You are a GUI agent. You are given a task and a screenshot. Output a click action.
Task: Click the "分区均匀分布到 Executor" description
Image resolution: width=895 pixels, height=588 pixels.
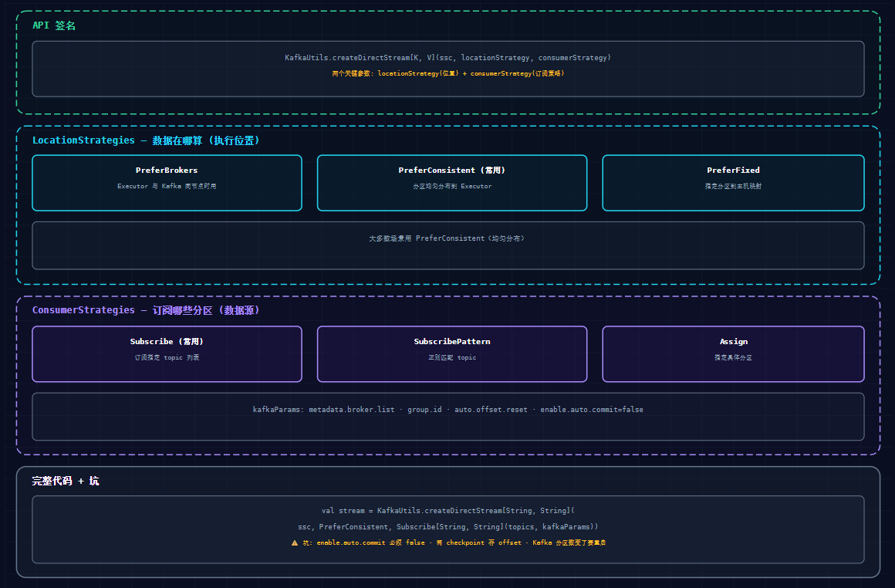(452, 186)
